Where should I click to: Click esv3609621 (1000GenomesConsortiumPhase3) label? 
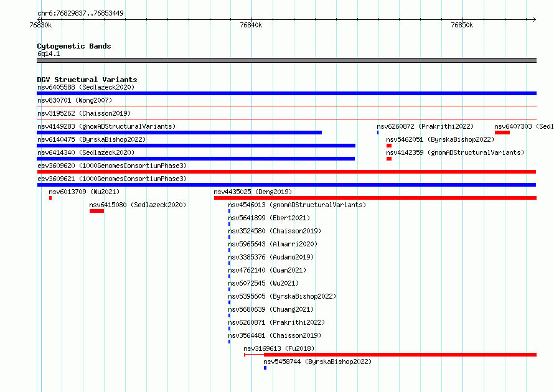click(112, 179)
